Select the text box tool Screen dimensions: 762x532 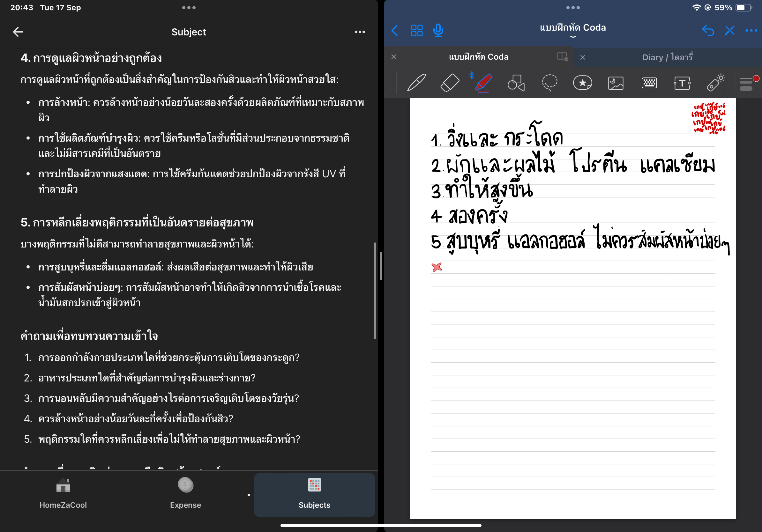pos(682,83)
